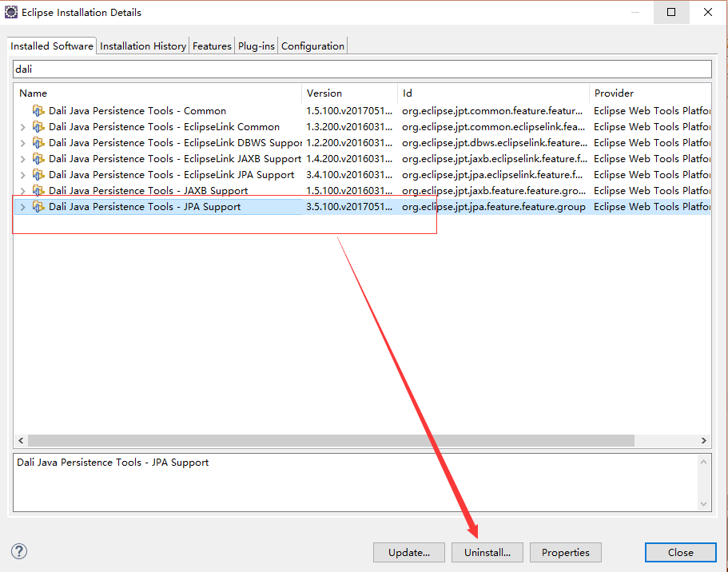Click the description pane scroll-down arrow
The width and height of the screenshot is (728, 572).
pyautogui.click(x=703, y=504)
